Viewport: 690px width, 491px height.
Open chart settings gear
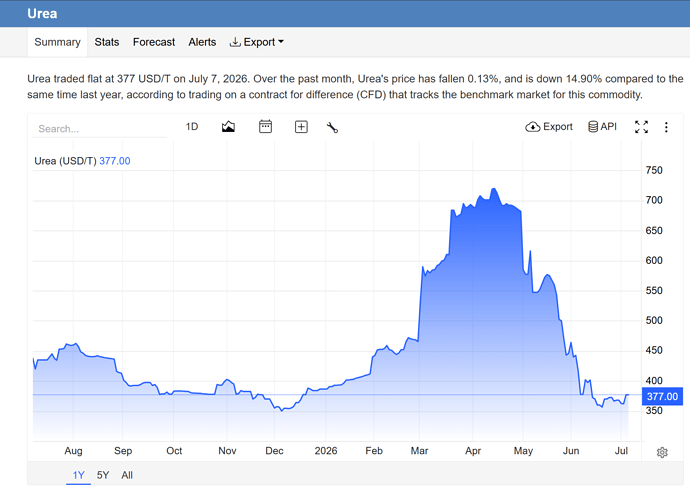[662, 452]
